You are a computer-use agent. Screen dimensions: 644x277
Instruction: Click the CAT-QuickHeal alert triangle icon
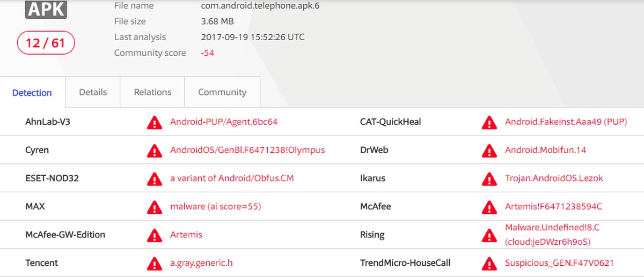pyautogui.click(x=489, y=122)
